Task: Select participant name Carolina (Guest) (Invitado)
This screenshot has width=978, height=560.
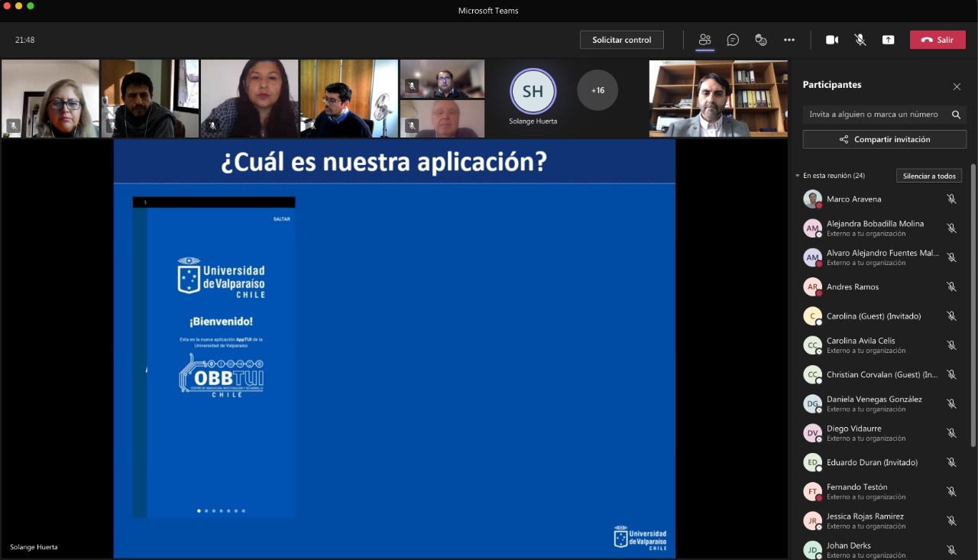Action: pyautogui.click(x=873, y=316)
